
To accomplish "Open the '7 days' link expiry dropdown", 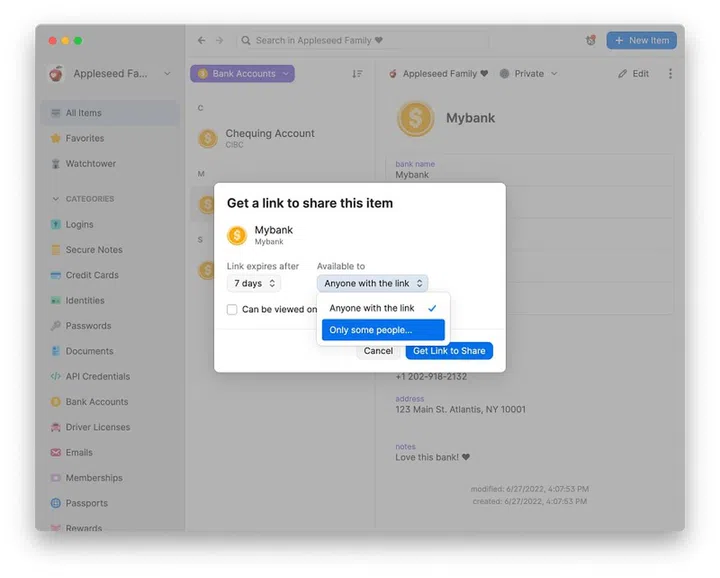I will pyautogui.click(x=253, y=283).
